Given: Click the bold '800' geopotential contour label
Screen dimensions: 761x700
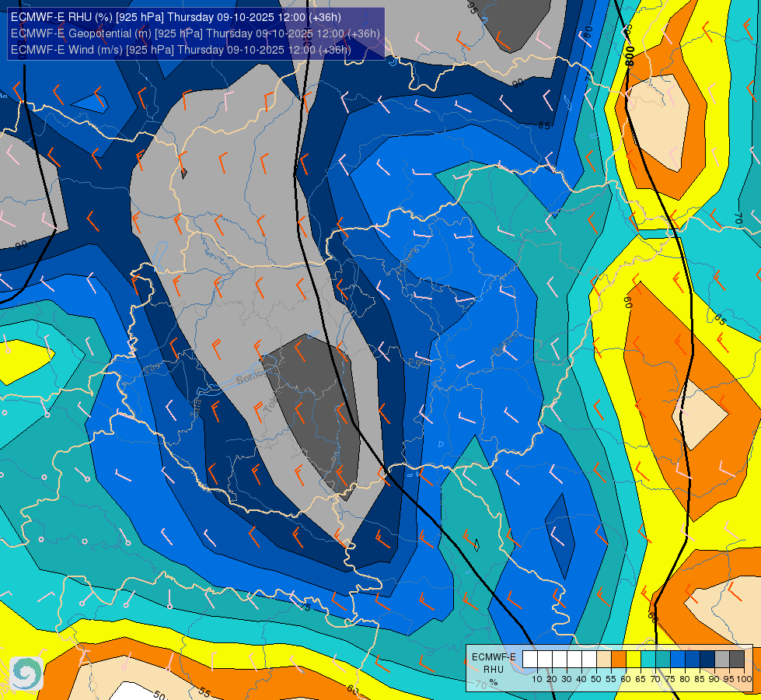Looking at the screenshot, I should point(630,55).
